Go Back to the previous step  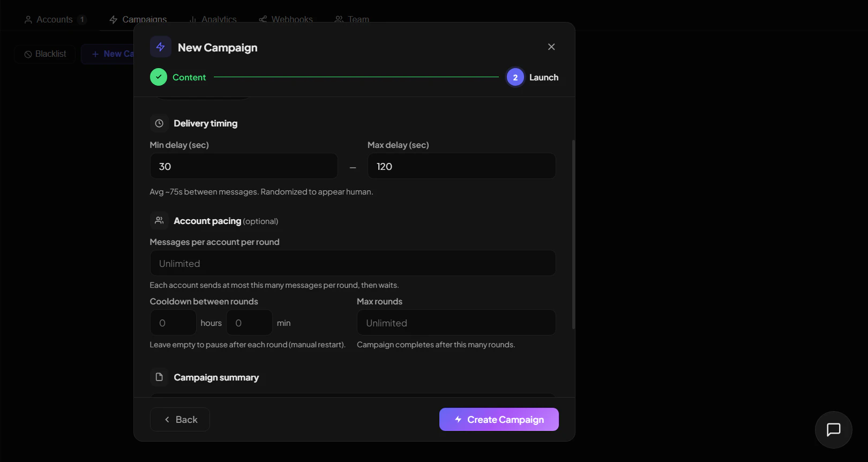coord(180,420)
